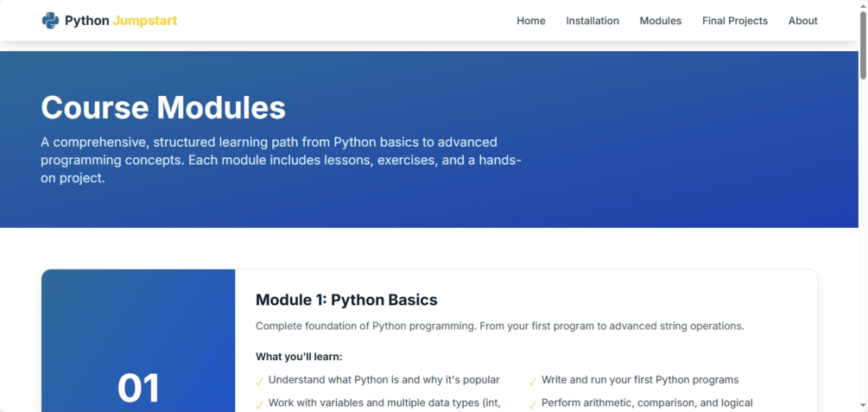Click the 'What you'll learn:' label
Viewport: 868px width, 412px height.
[299, 357]
